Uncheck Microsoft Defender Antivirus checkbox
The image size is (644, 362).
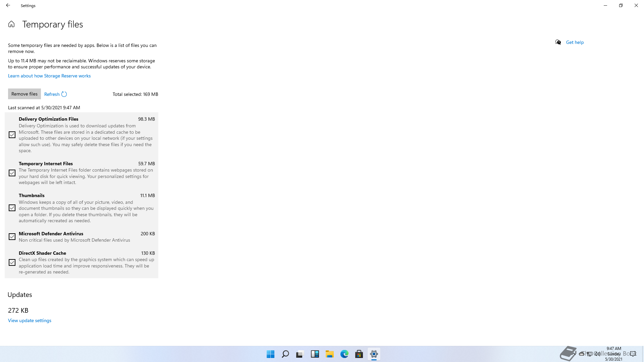pyautogui.click(x=12, y=237)
